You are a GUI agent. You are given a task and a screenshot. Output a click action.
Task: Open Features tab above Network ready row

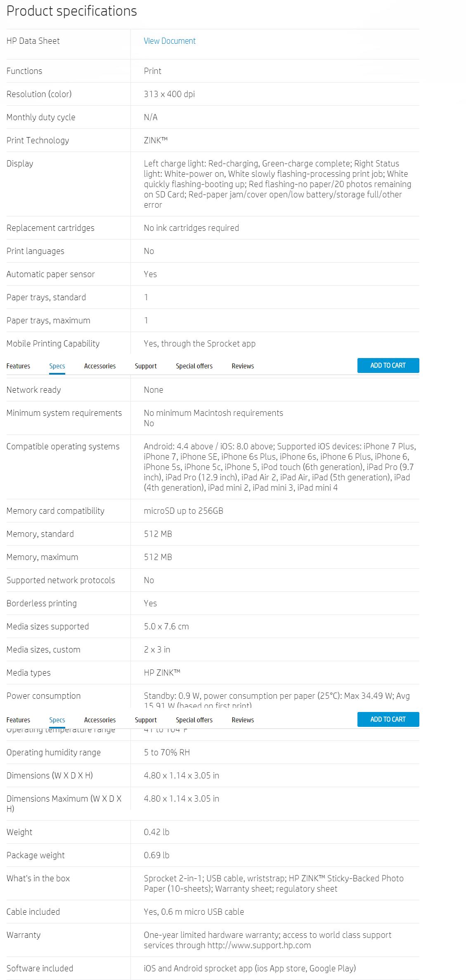tap(18, 366)
